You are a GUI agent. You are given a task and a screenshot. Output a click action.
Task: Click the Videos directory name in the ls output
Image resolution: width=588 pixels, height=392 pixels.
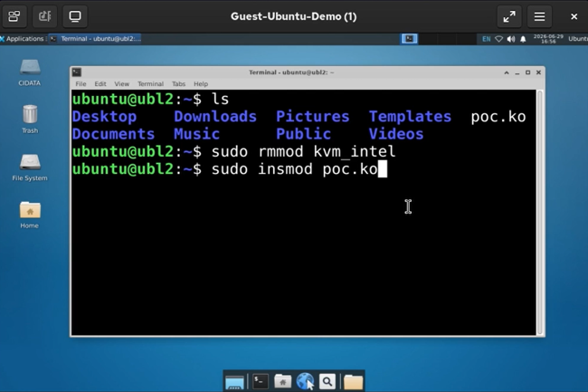coord(396,134)
